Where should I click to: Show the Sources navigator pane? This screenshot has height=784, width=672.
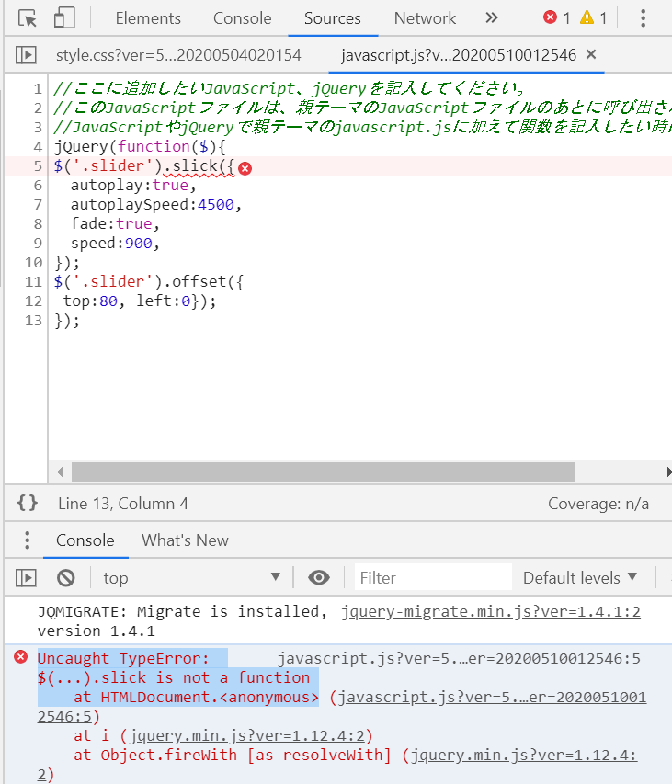point(26,56)
